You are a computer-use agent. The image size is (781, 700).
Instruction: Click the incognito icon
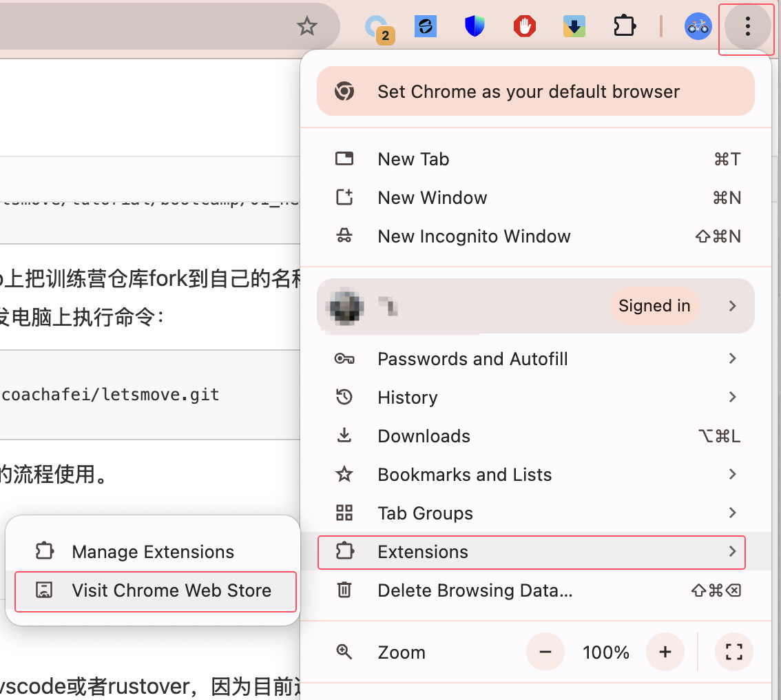point(344,236)
